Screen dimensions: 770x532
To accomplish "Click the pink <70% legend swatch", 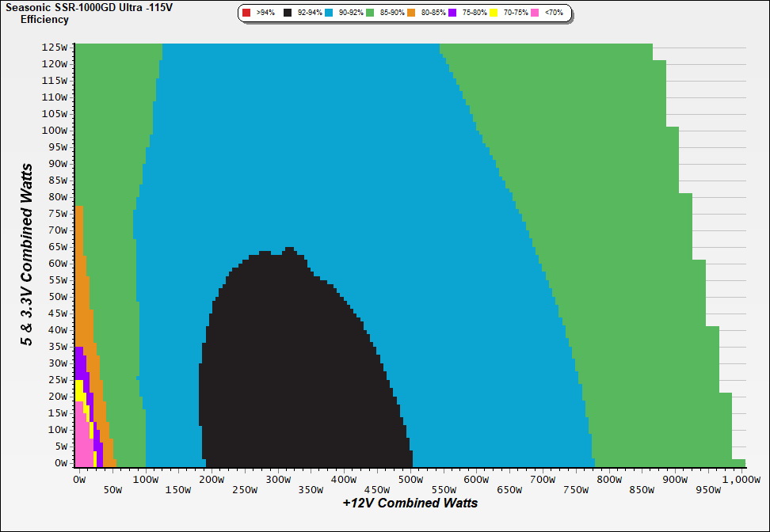I will tap(535, 13).
